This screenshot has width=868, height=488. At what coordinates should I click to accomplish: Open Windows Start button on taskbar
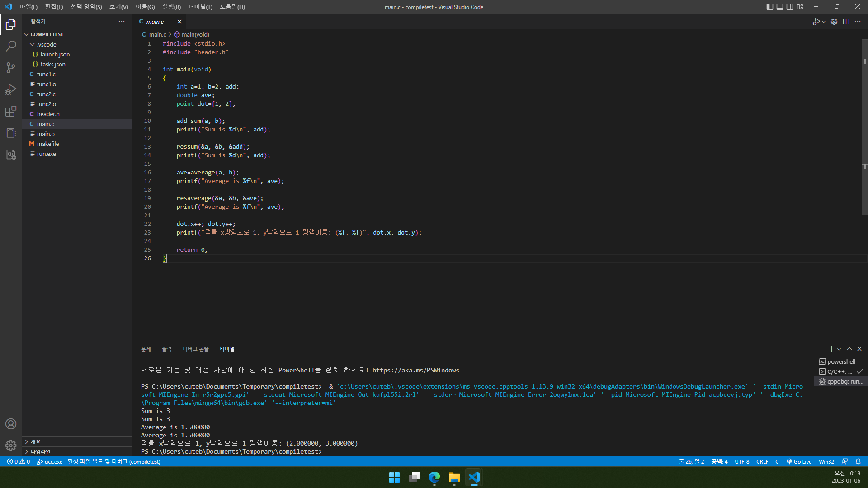pyautogui.click(x=394, y=477)
